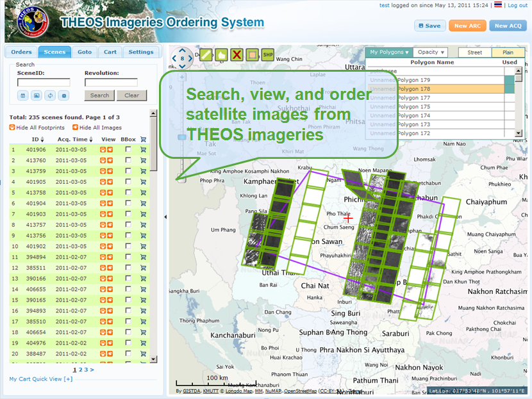Screen dimensions: 532x399
Task: Open the date filter calendar icon
Action: click(22, 95)
